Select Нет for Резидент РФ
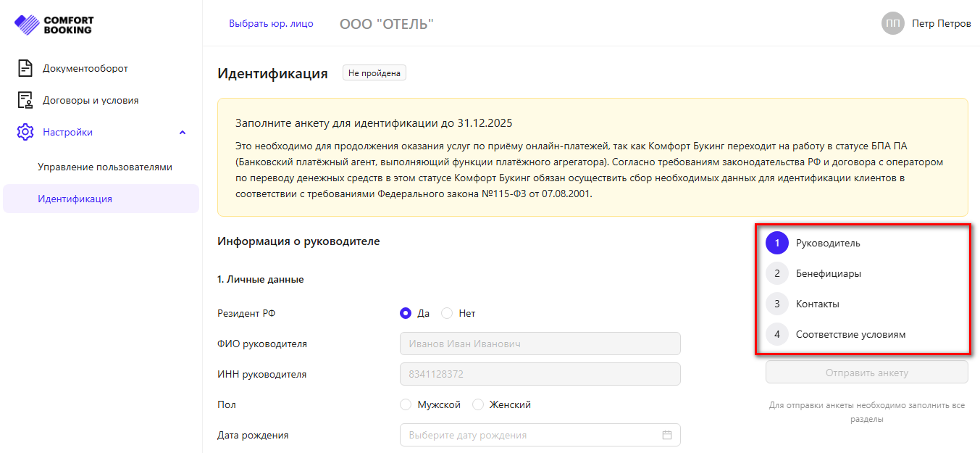Image resolution: width=980 pixels, height=453 pixels. point(447,313)
